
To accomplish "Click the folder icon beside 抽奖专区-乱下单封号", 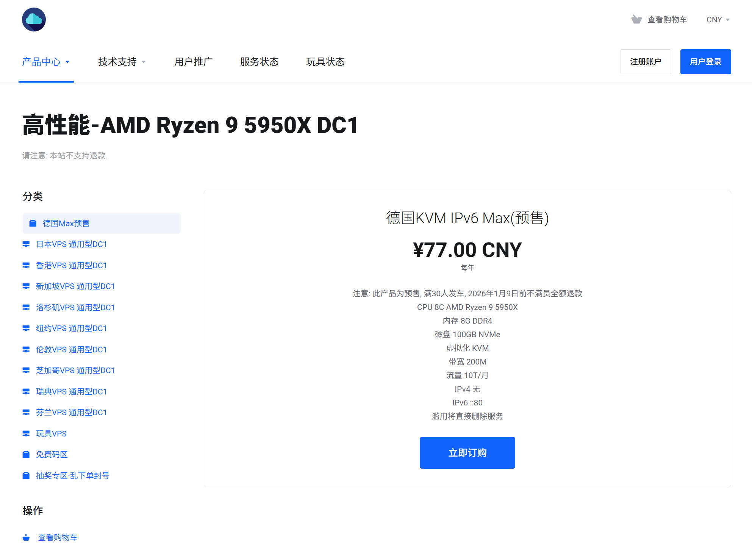I will [x=26, y=476].
